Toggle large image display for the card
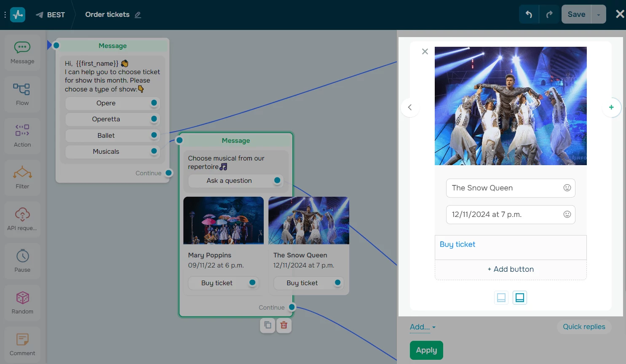 coord(519,297)
